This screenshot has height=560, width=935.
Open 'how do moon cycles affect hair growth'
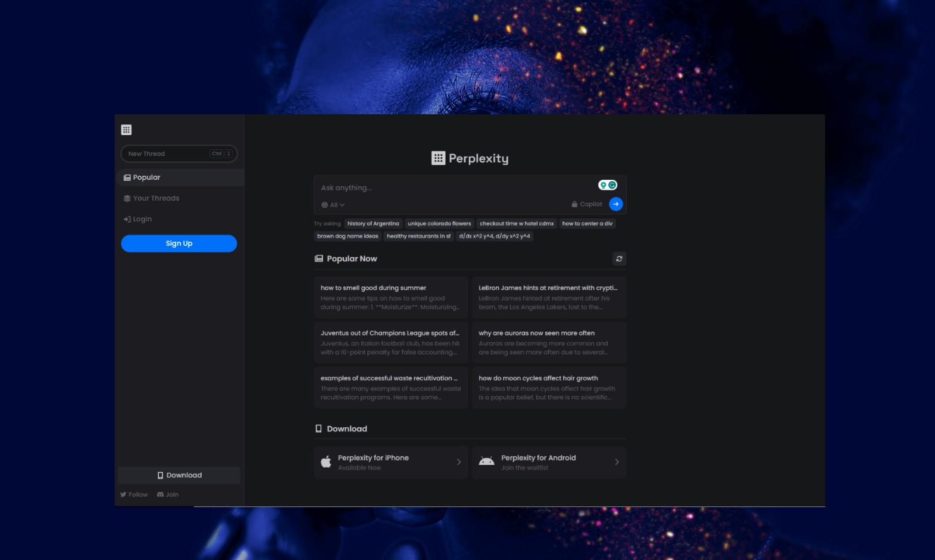tap(549, 387)
